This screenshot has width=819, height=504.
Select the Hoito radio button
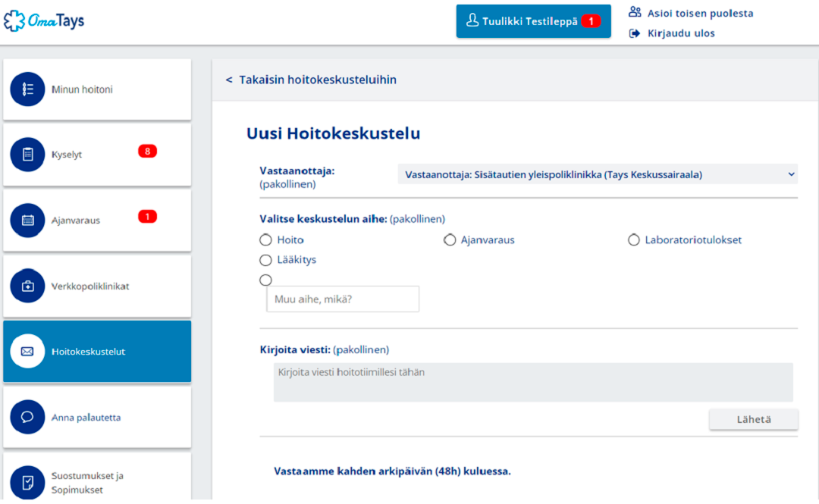point(265,240)
